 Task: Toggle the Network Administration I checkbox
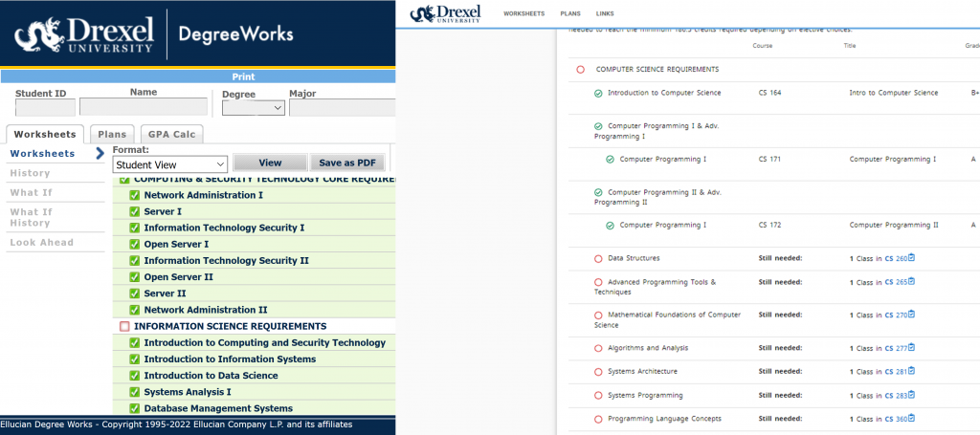pyautogui.click(x=134, y=195)
